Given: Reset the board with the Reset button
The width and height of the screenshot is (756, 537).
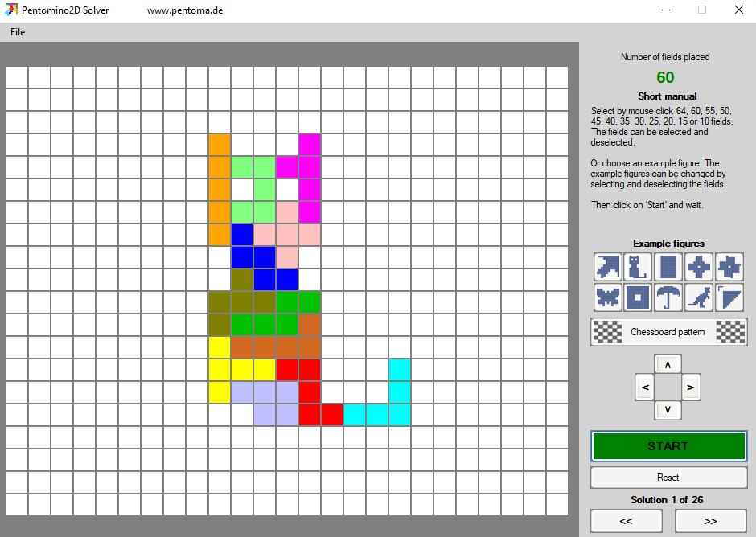Looking at the screenshot, I should pos(668,478).
